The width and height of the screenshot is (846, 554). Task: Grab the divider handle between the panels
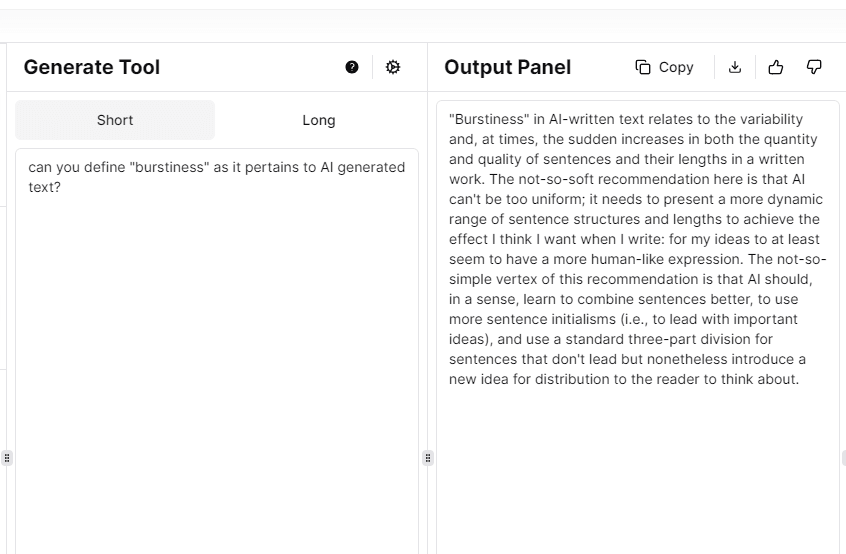[x=428, y=458]
